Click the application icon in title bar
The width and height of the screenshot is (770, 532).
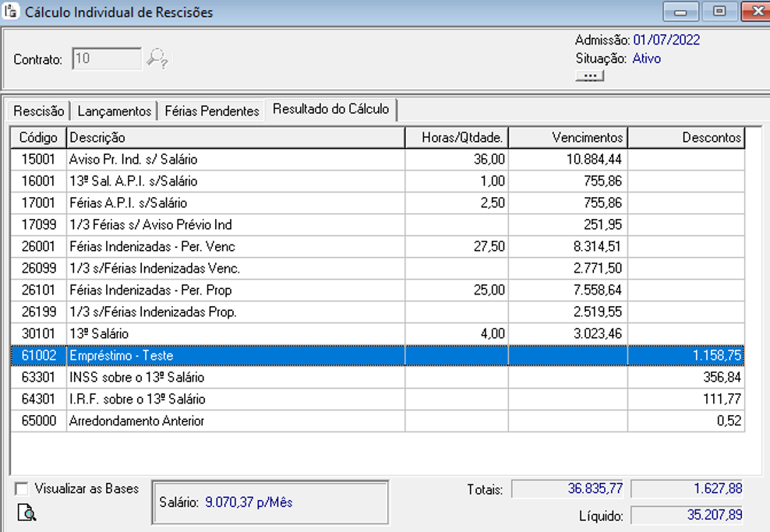pos(12,12)
